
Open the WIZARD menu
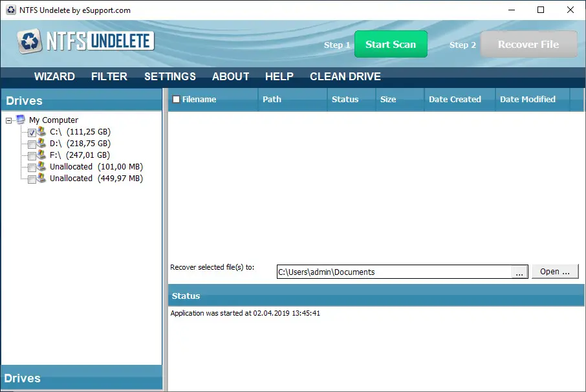tap(54, 76)
